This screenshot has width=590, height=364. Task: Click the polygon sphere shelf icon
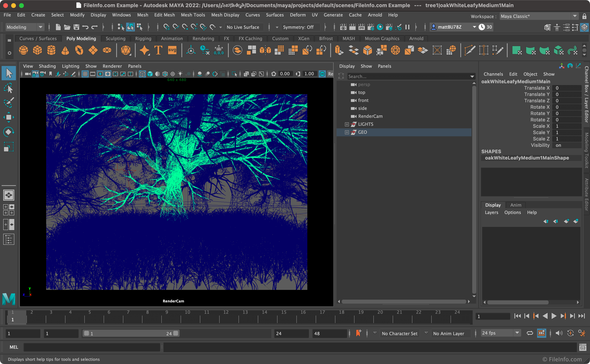pos(23,50)
